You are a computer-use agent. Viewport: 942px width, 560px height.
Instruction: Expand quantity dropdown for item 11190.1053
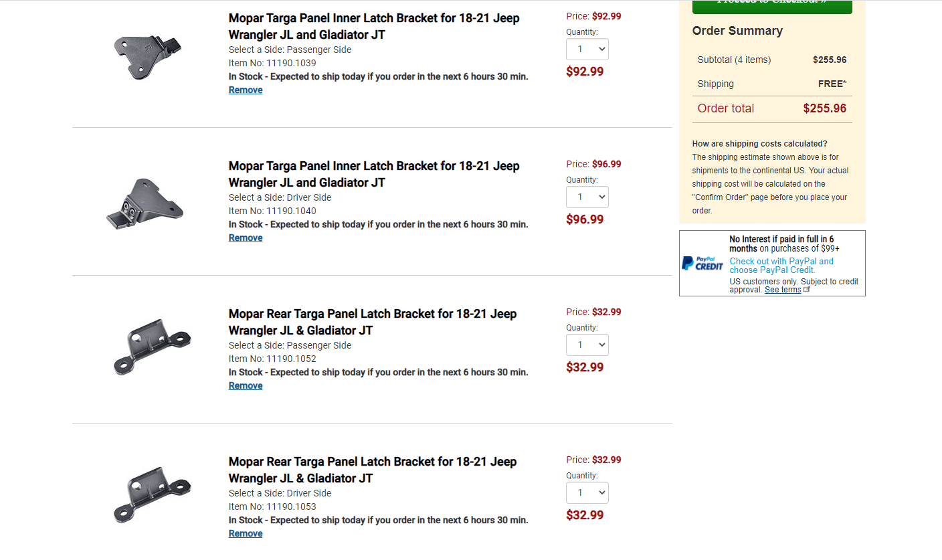pos(587,493)
